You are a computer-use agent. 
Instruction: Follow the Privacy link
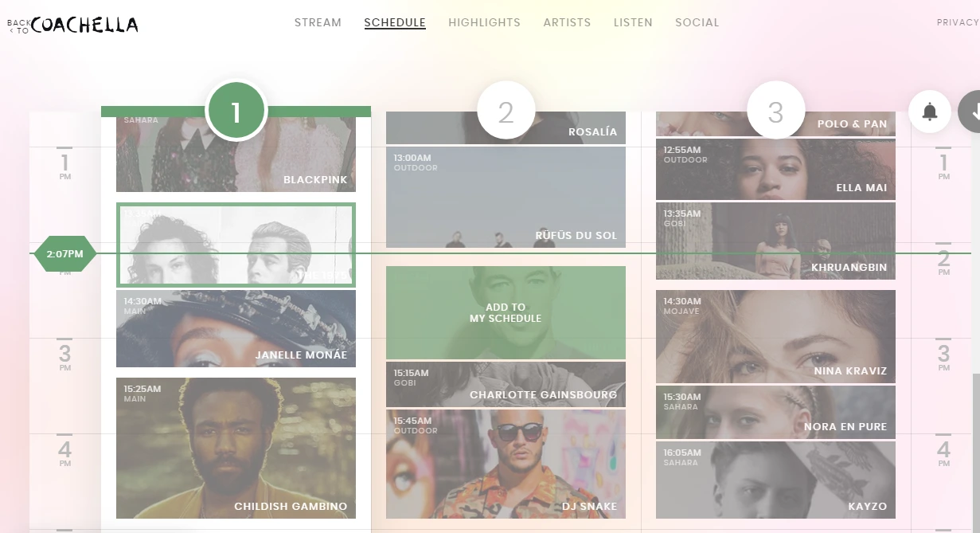click(x=957, y=23)
